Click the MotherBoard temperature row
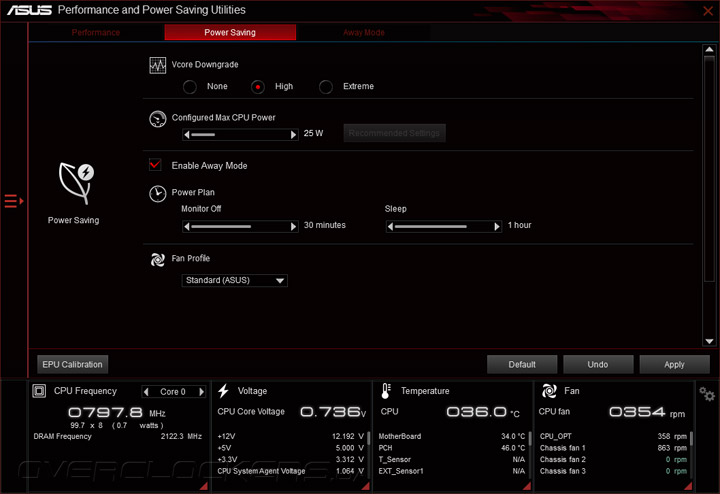This screenshot has width=720, height=494. [x=452, y=436]
